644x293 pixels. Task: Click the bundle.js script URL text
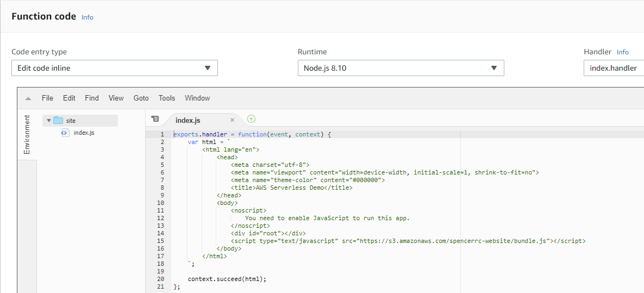click(454, 241)
